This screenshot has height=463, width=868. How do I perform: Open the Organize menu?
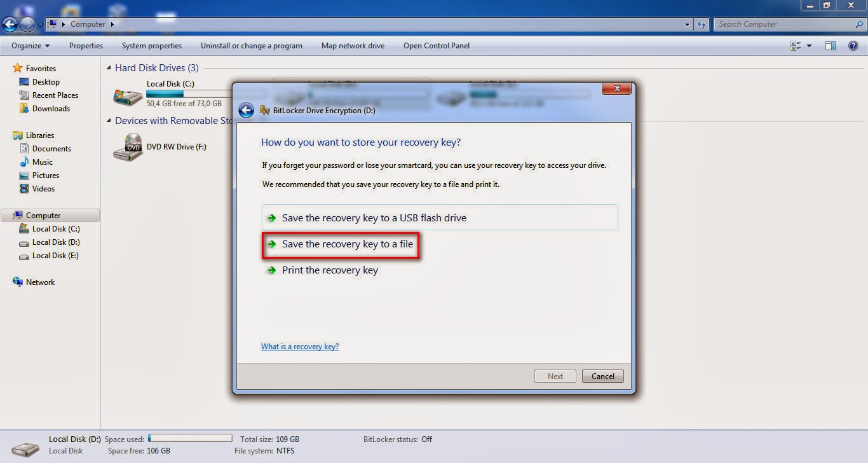coord(31,46)
